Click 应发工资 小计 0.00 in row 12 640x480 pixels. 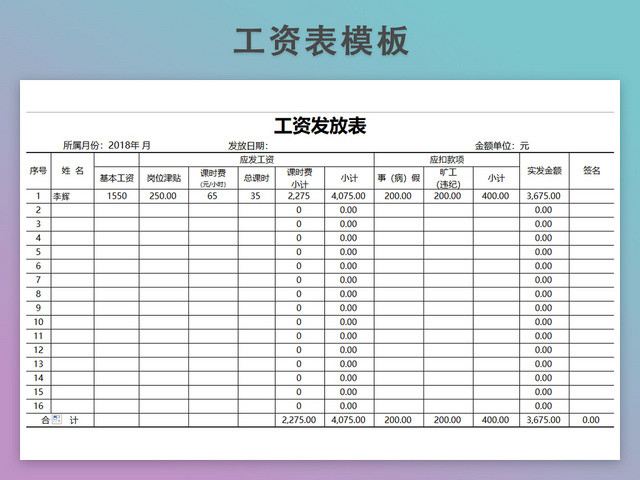tap(348, 350)
